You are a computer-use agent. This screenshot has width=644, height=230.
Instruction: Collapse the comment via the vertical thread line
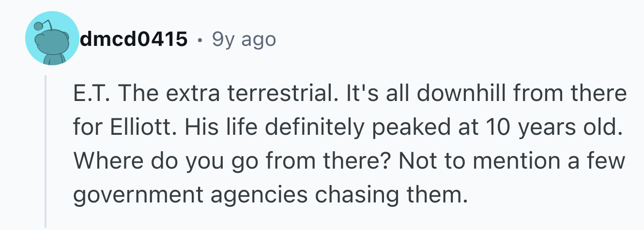click(46, 151)
